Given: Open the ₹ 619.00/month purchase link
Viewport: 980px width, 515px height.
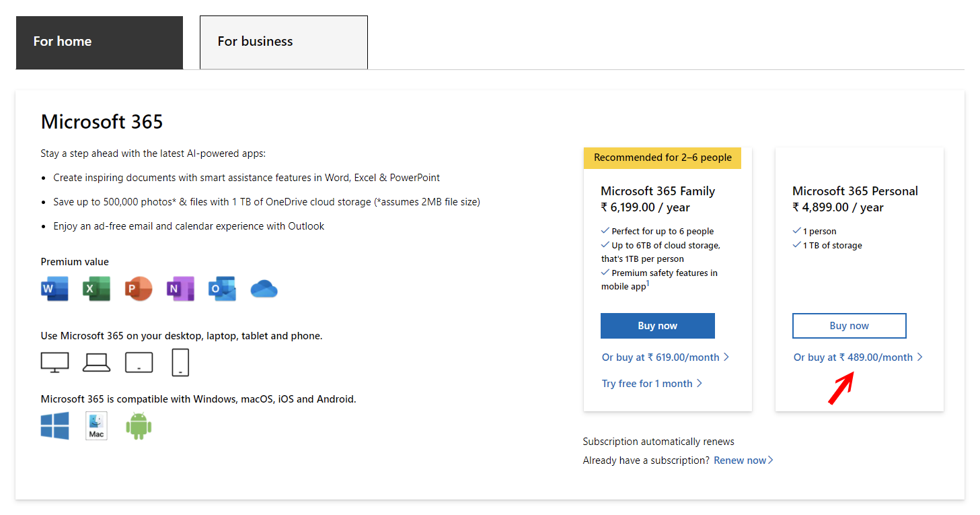Looking at the screenshot, I should tap(665, 357).
